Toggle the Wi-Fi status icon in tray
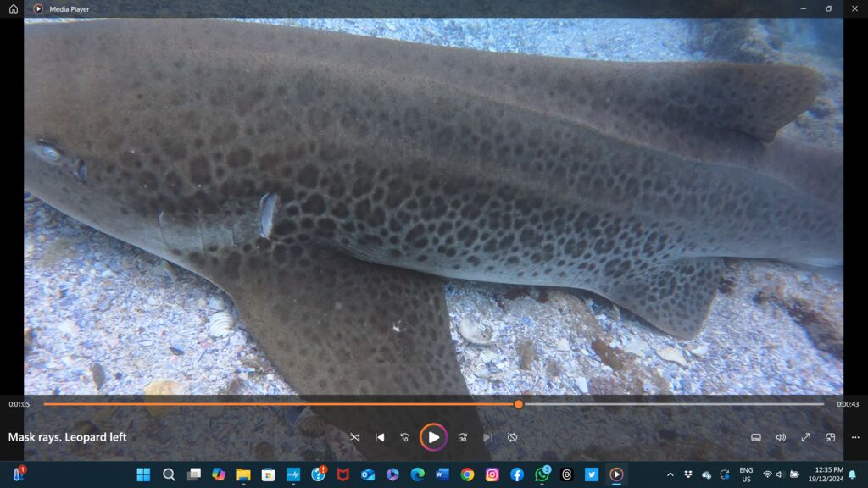Screen dimensions: 868x488 [x=770, y=475]
